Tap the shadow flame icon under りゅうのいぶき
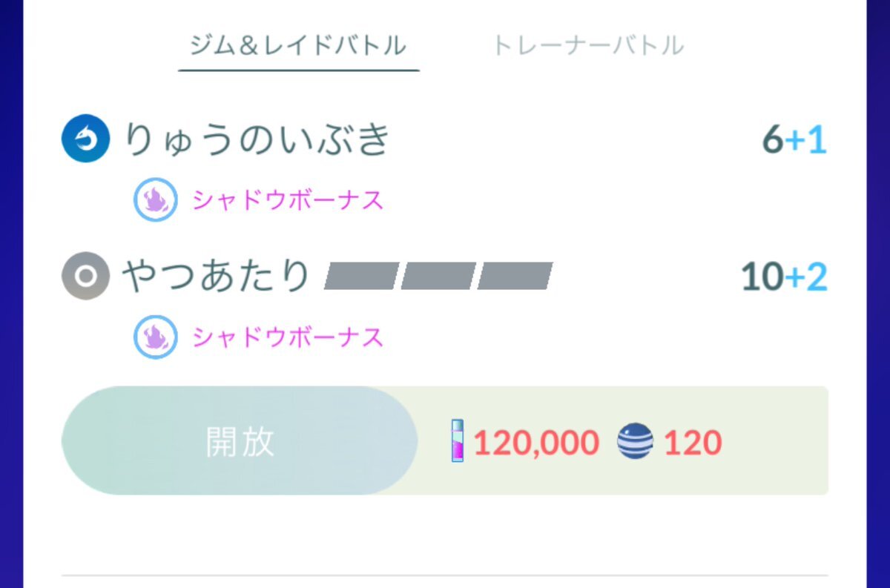This screenshot has width=890, height=588. (156, 200)
